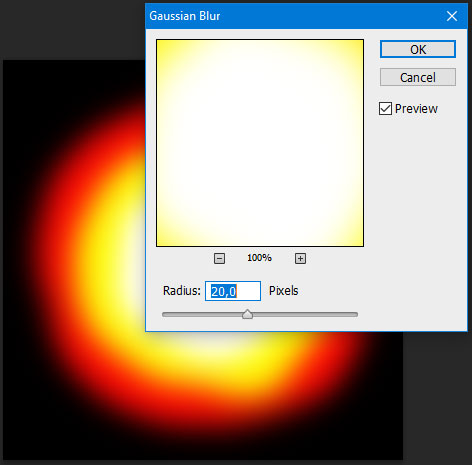The height and width of the screenshot is (465, 472).
Task: Click the Radius slider handle
Action: [247, 314]
